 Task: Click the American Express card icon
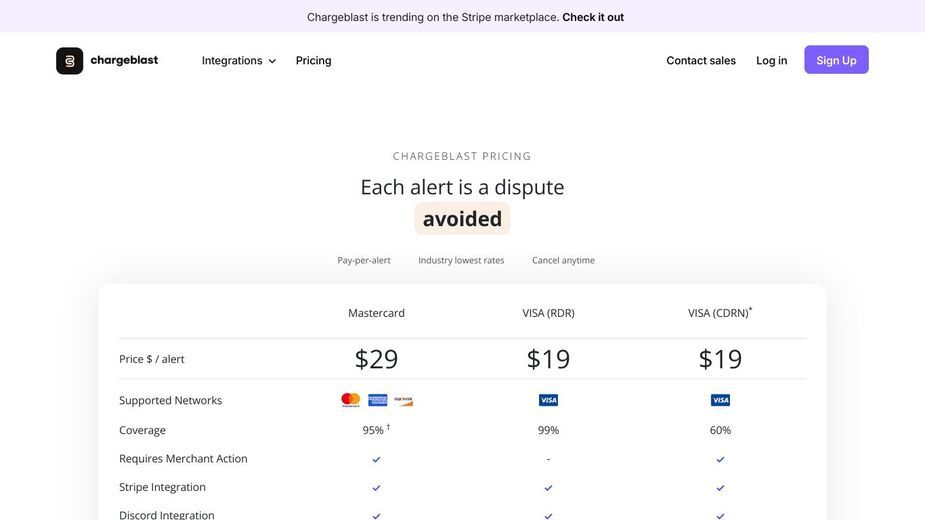pos(378,400)
